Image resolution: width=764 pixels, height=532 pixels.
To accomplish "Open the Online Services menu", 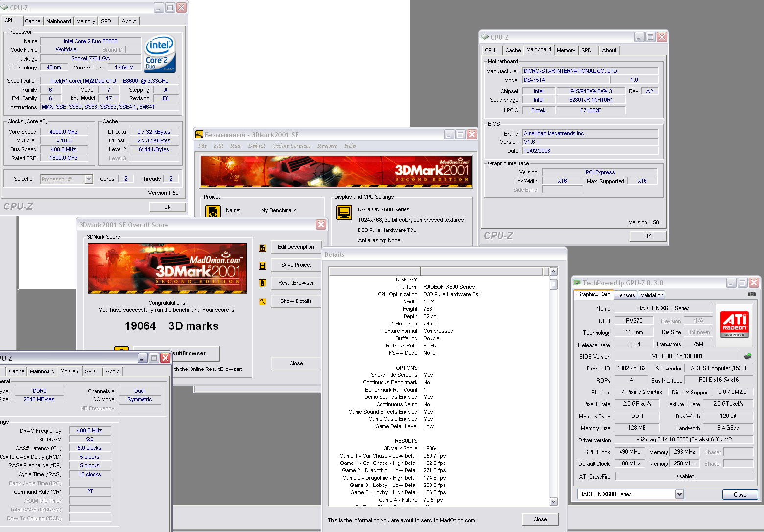I will pos(291,146).
